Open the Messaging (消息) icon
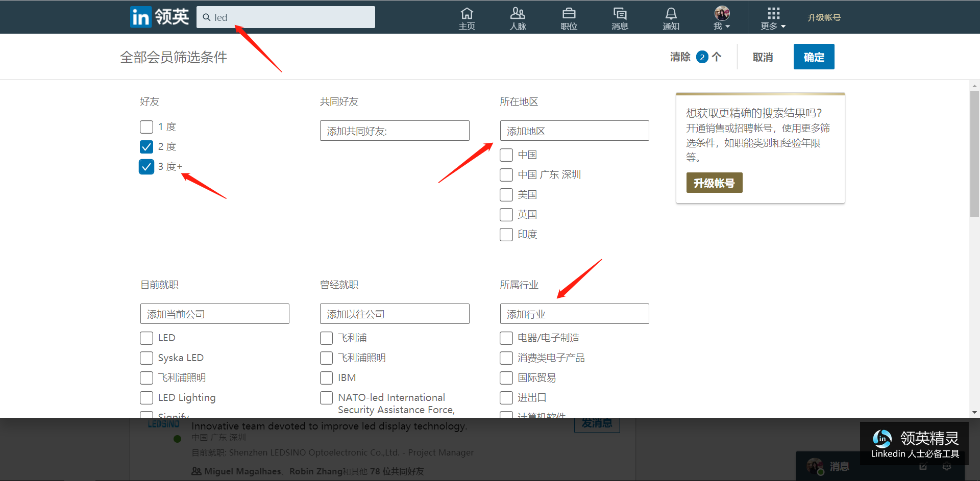Image resolution: width=980 pixels, height=481 pixels. [x=620, y=13]
